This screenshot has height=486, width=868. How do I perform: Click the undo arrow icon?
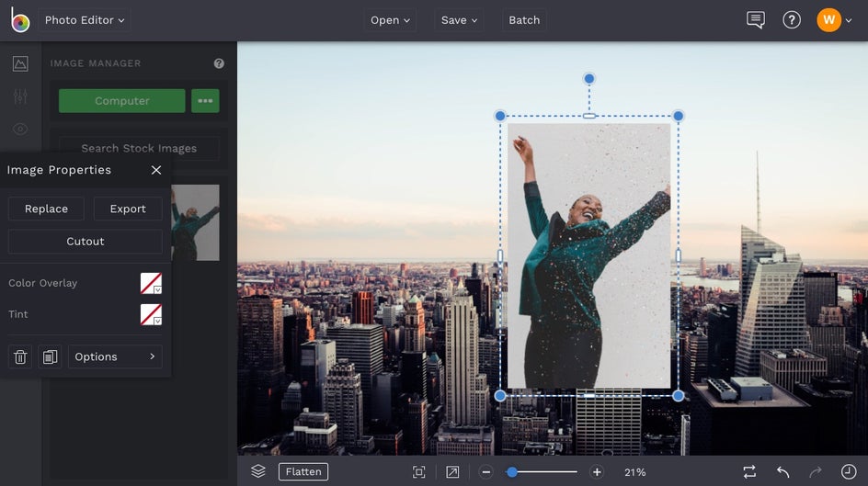783,472
